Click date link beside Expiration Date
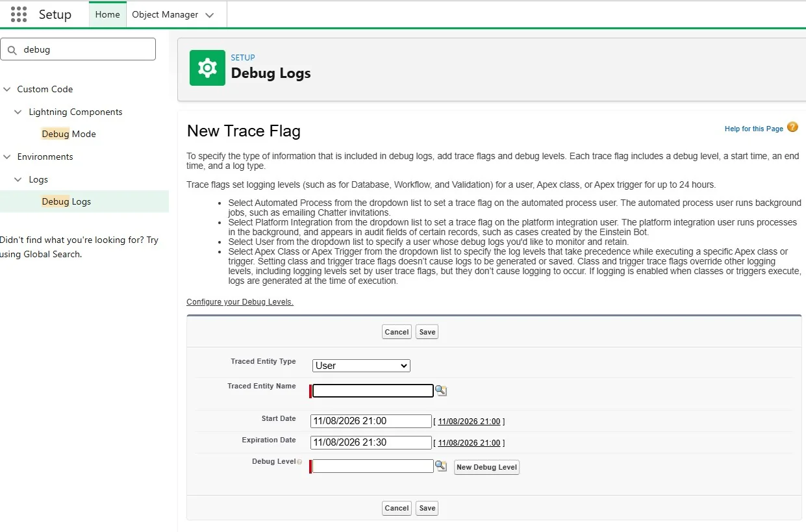 click(469, 443)
